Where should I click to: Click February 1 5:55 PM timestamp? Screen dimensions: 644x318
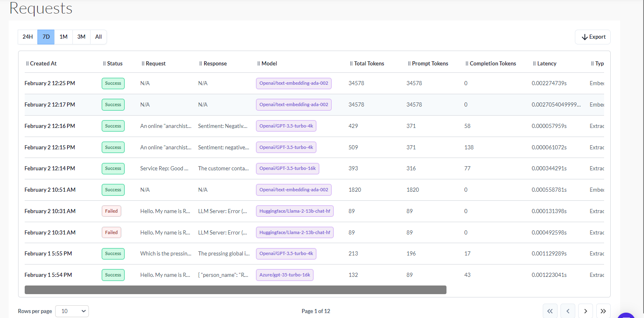pyautogui.click(x=48, y=253)
